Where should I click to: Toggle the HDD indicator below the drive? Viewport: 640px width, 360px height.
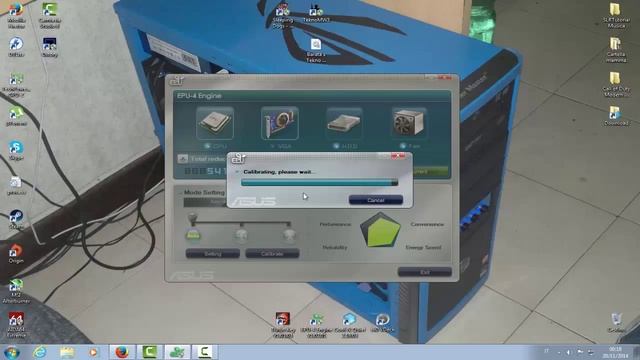point(336,146)
